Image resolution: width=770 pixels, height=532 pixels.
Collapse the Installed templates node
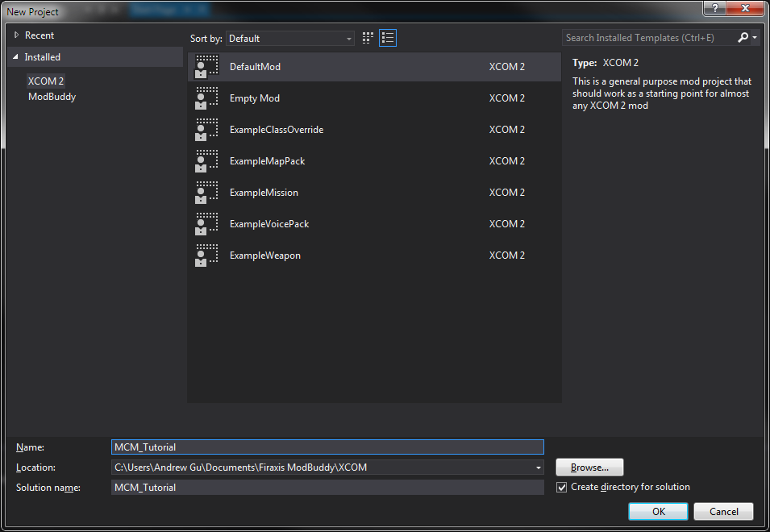pyautogui.click(x=15, y=57)
